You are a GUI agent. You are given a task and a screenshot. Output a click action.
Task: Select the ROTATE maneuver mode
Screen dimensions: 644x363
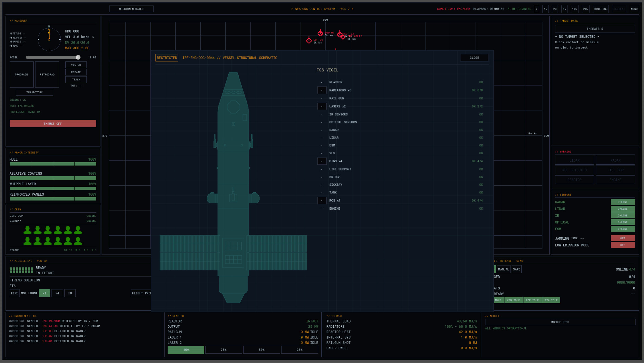click(x=76, y=72)
